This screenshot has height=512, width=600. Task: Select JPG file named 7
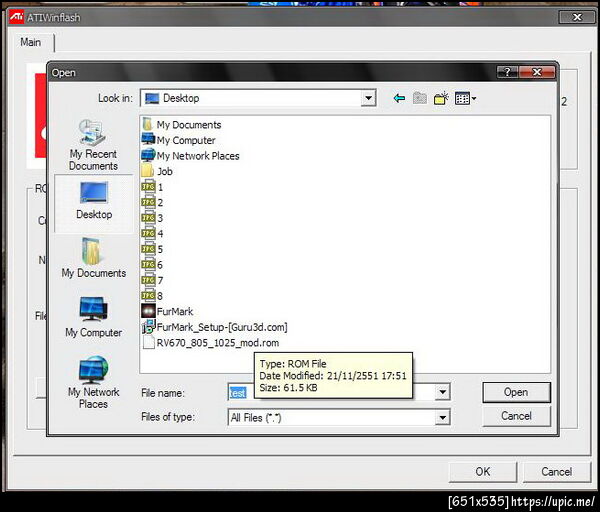point(152,280)
